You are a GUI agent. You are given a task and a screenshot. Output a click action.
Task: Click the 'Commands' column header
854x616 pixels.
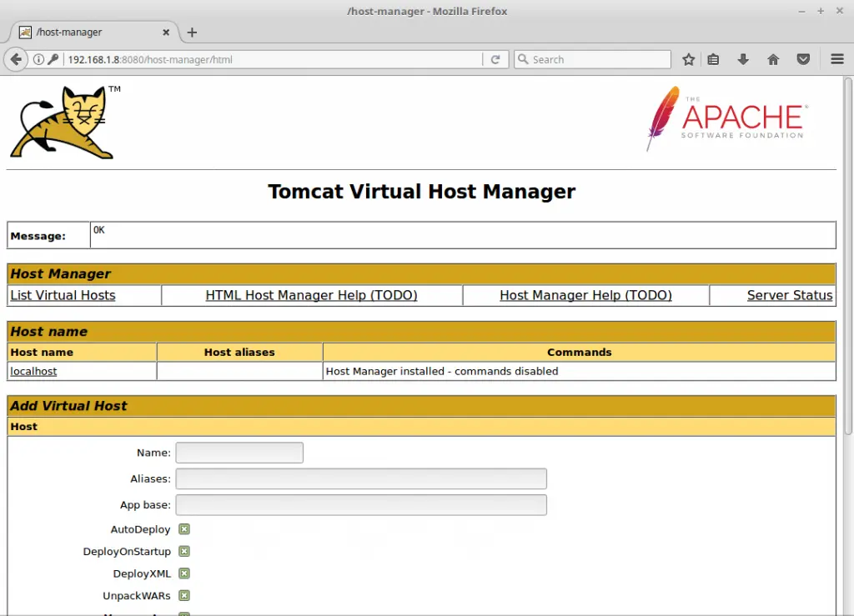579,352
